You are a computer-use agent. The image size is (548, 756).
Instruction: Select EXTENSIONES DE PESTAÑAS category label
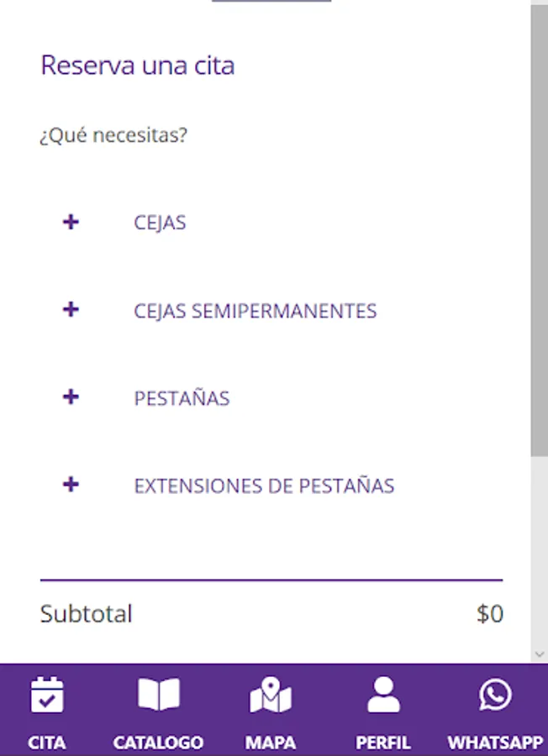click(x=264, y=486)
